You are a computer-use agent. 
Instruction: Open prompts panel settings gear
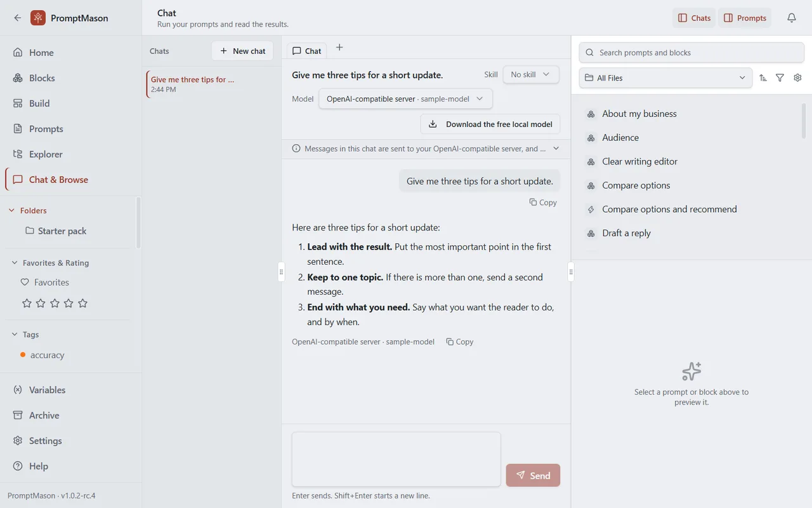coord(798,77)
